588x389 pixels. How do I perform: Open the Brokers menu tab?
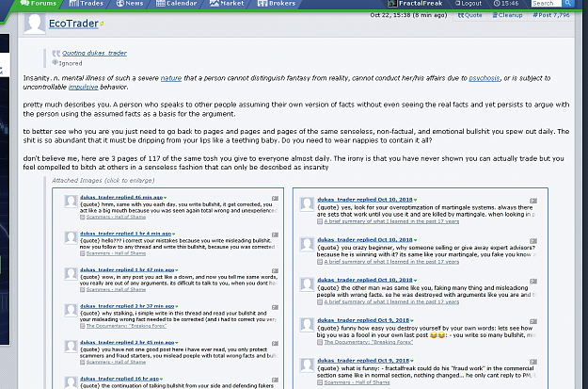click(x=277, y=4)
